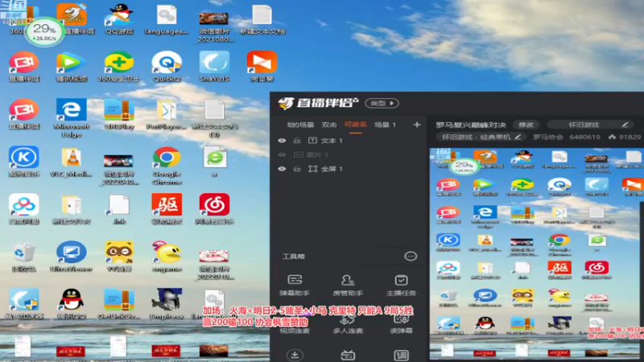Open the 腾讯QQ penguin desktop shortcut
This screenshot has height=362, width=644.
(x=71, y=304)
